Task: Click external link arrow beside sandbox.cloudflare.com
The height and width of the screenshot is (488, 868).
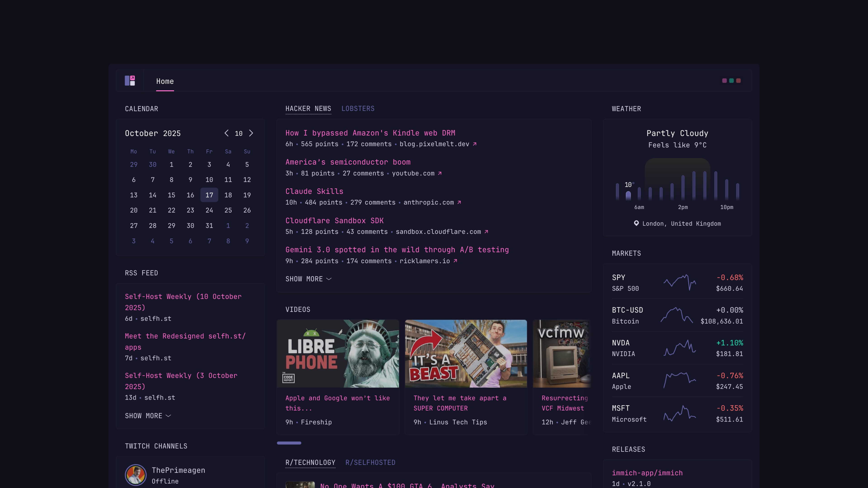Action: click(486, 232)
